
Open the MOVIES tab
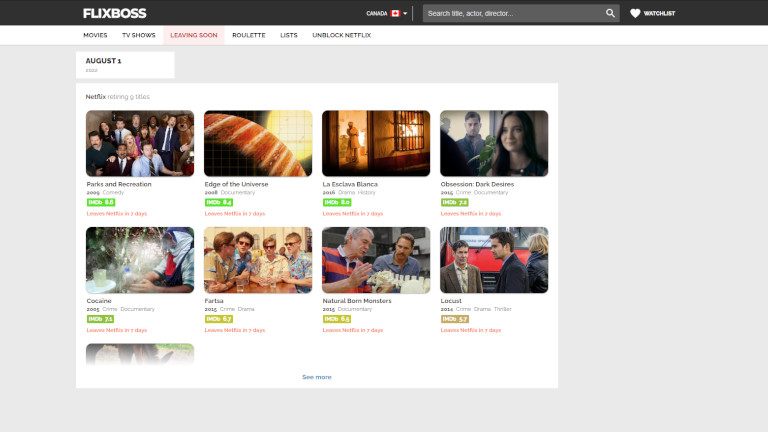(x=95, y=35)
